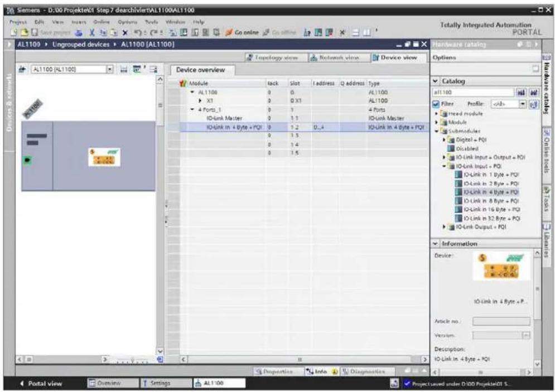The height and width of the screenshot is (392, 555).
Task: Click the catalog search up icon
Action: [534, 93]
